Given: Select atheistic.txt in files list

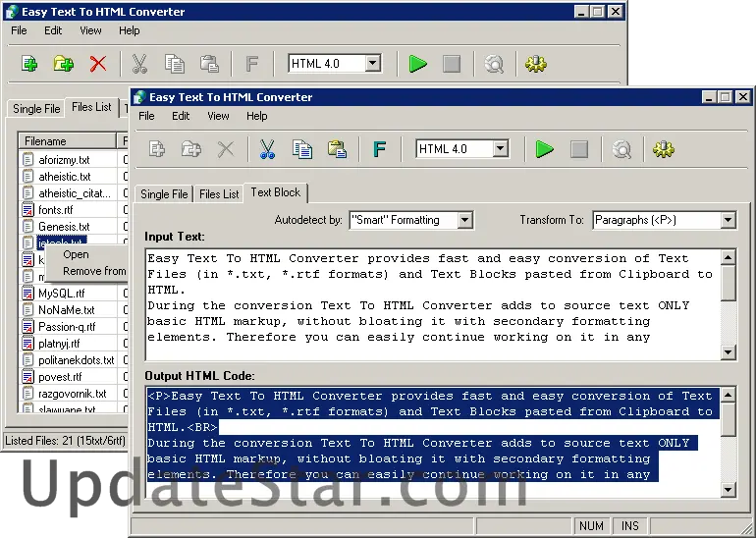Looking at the screenshot, I should pos(65,177).
